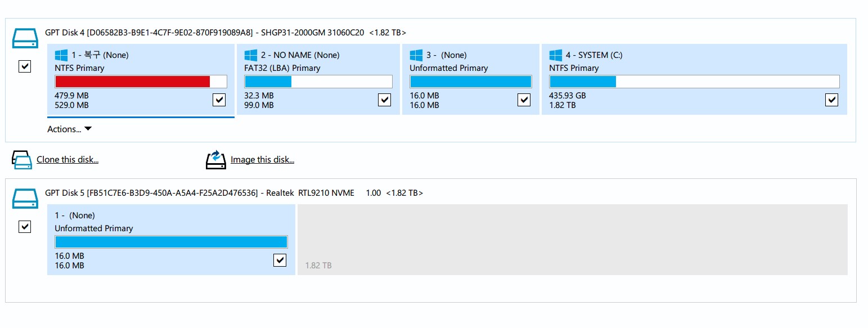Click the full usage bar of Disk 4 partition 3
Image resolution: width=868 pixels, height=328 pixels.
point(471,82)
